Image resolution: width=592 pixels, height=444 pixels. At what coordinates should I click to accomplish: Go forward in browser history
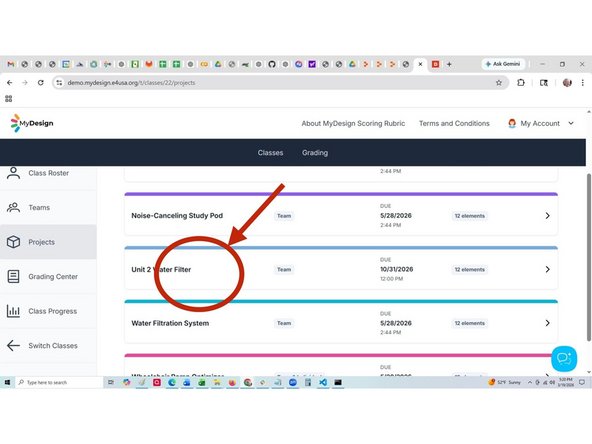tap(25, 83)
